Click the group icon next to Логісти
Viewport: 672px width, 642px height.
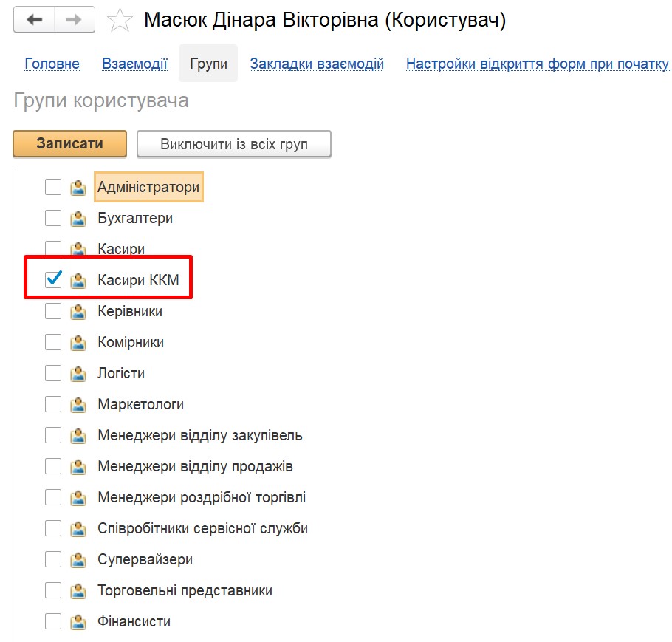pyautogui.click(x=78, y=373)
